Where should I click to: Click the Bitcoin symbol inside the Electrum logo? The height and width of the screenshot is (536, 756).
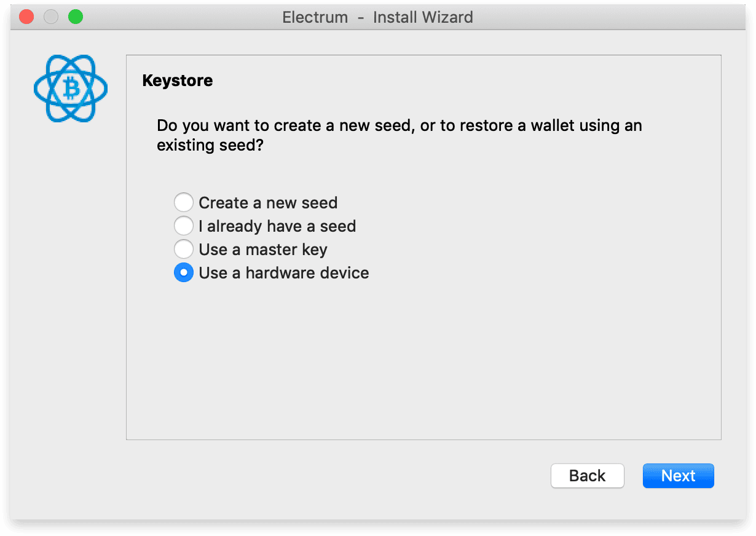[x=71, y=89]
